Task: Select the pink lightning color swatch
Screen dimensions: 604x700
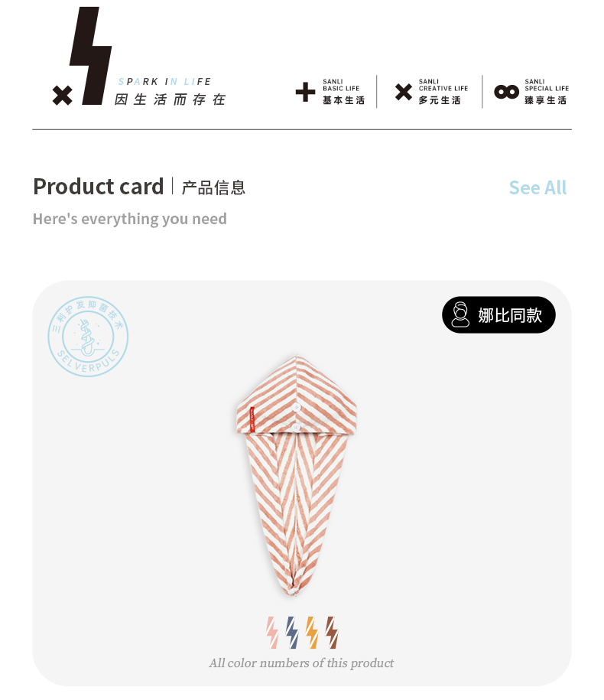Action: click(272, 633)
